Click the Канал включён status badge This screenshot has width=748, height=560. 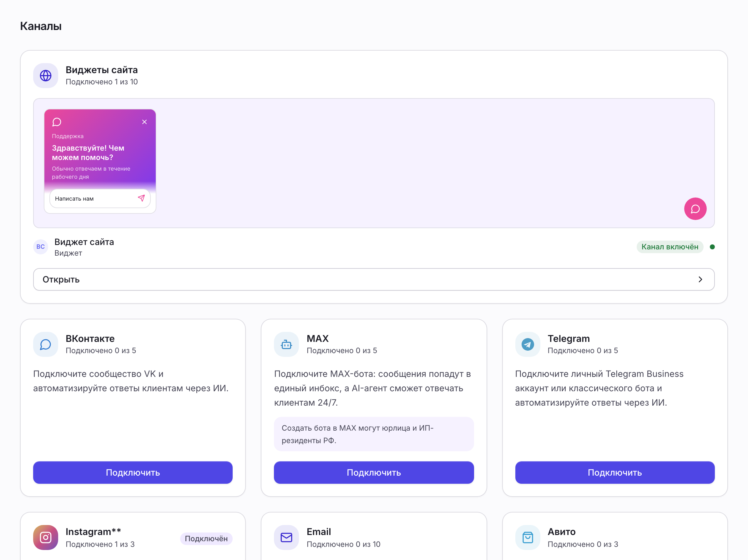[x=670, y=247]
